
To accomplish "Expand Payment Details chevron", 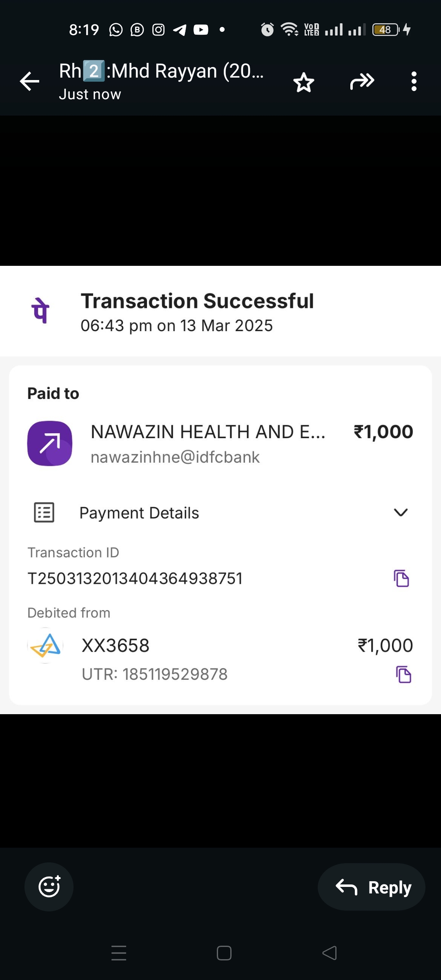I will click(x=401, y=512).
